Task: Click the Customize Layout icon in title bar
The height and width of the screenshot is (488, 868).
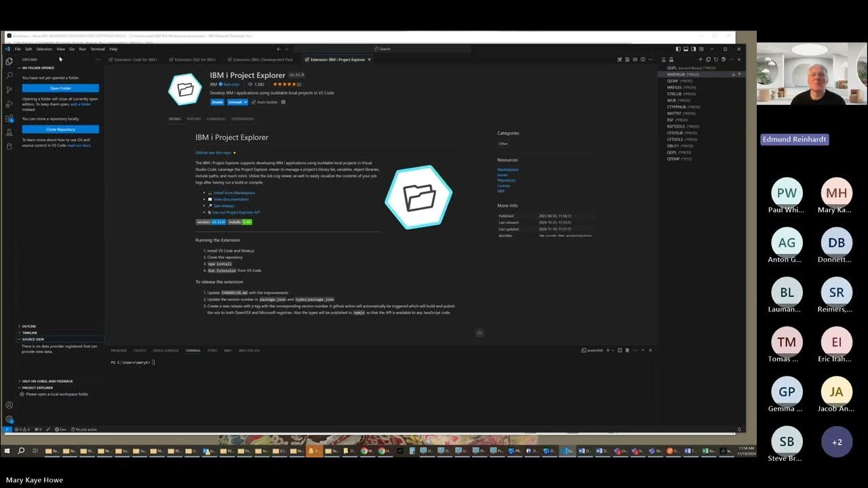Action: [700, 49]
